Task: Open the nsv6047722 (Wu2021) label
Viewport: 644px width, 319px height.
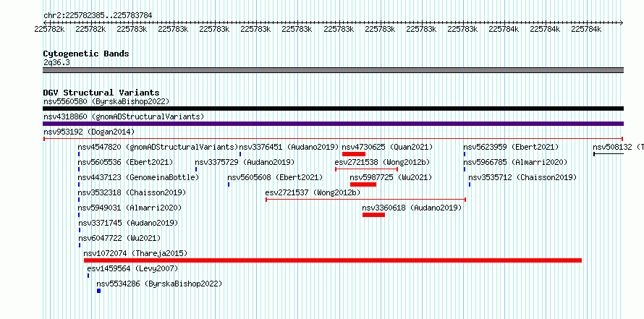Action: 119,238
